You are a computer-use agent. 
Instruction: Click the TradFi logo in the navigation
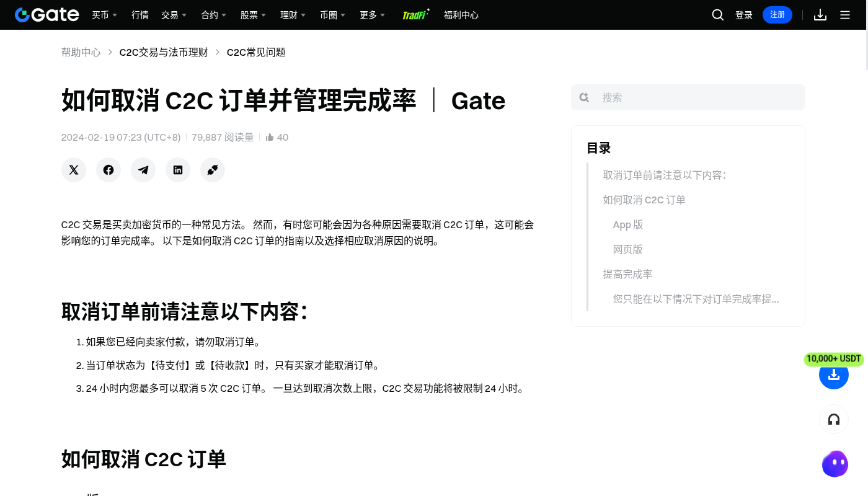(416, 15)
